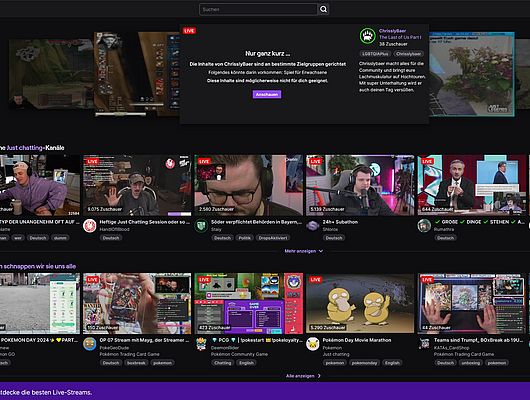Select the Politik tag under Staiy
Viewport: 530px width, 400px height.
coord(244,238)
